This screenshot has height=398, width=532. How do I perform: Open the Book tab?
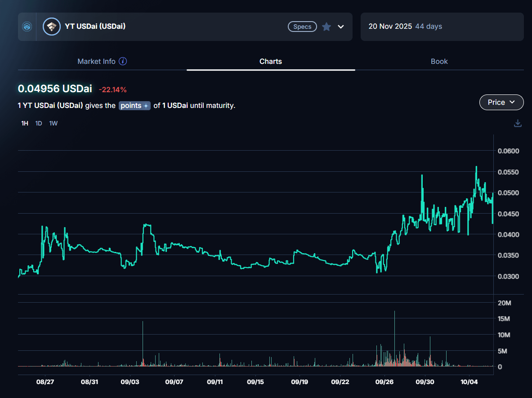click(x=439, y=62)
